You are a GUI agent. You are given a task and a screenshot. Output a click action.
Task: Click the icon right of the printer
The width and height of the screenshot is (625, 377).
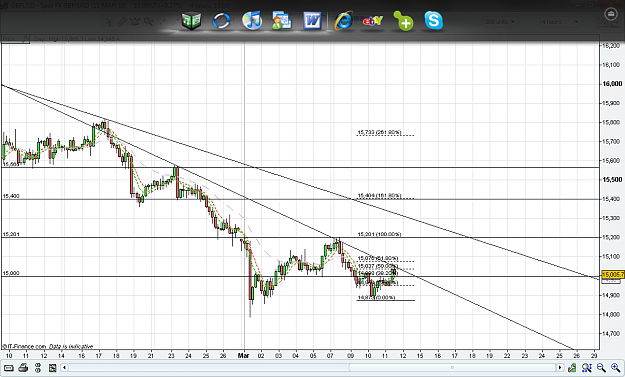tap(37, 367)
